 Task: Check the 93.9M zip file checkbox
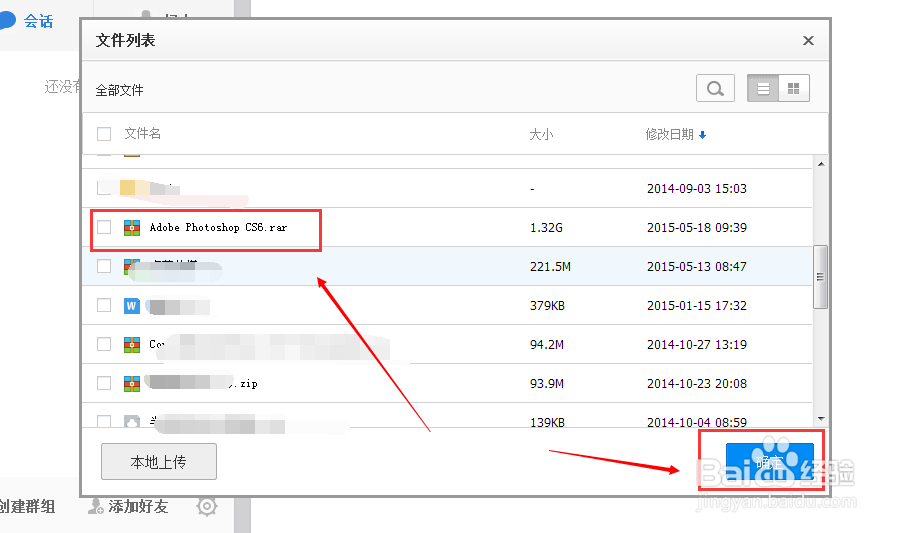tap(104, 383)
